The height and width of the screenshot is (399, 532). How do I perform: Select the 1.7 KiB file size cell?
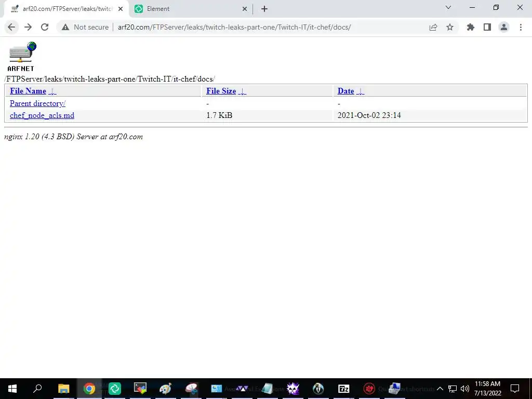pos(219,115)
